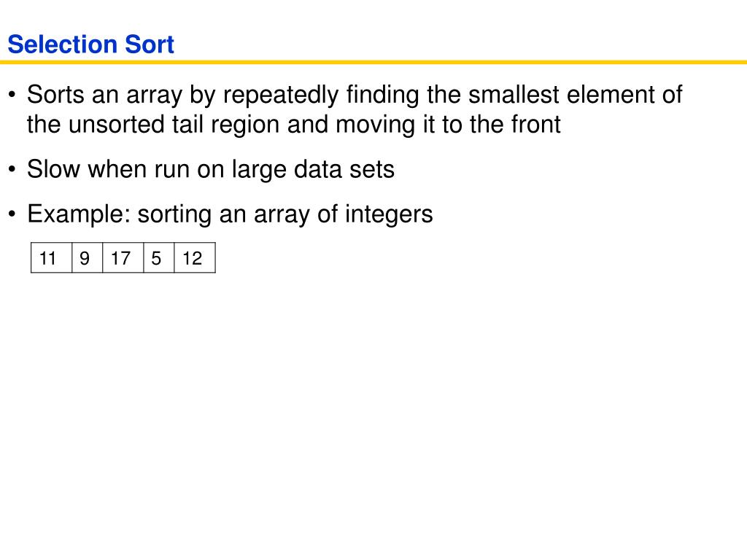Click the bullet dot before 'Sorts an array'
This screenshot has width=747, height=560.
[x=12, y=95]
